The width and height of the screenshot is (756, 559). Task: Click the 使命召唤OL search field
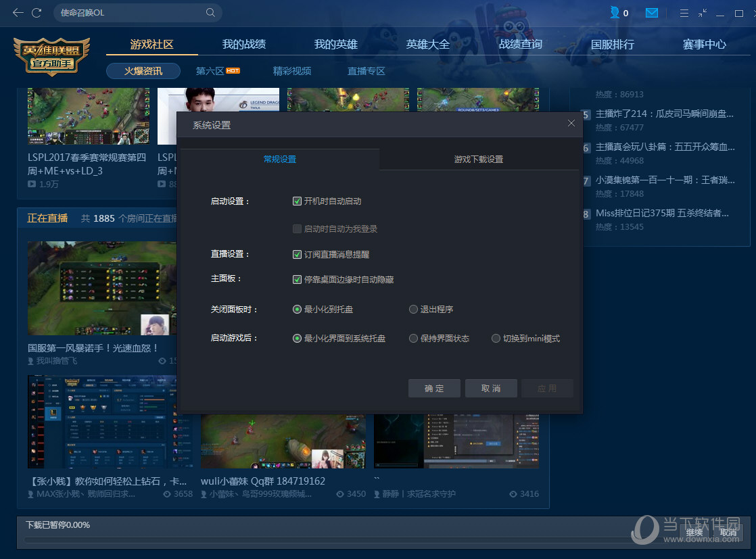tap(128, 13)
